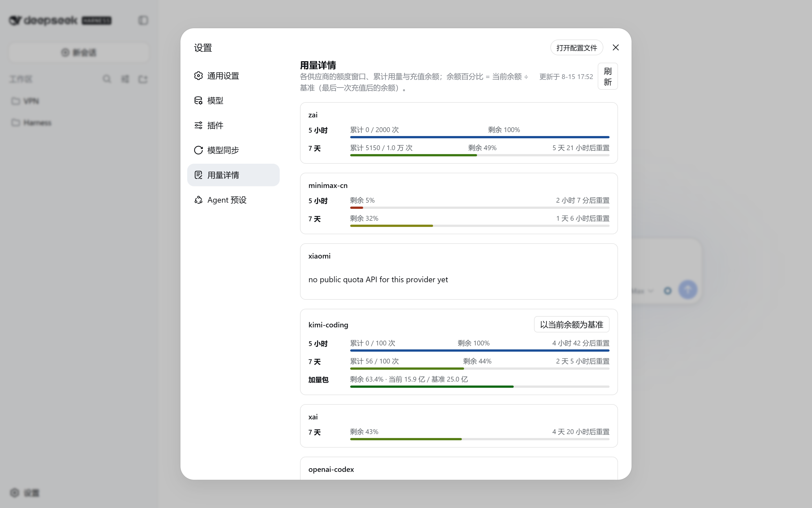Click the sync icon beside 模型同步
812x508 pixels.
click(x=198, y=150)
